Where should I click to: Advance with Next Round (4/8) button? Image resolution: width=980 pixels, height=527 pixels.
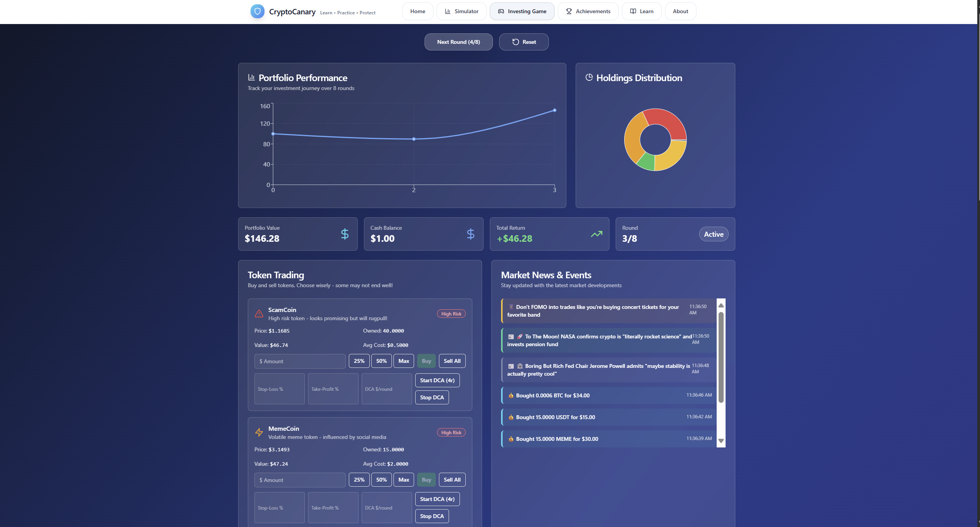(x=458, y=42)
